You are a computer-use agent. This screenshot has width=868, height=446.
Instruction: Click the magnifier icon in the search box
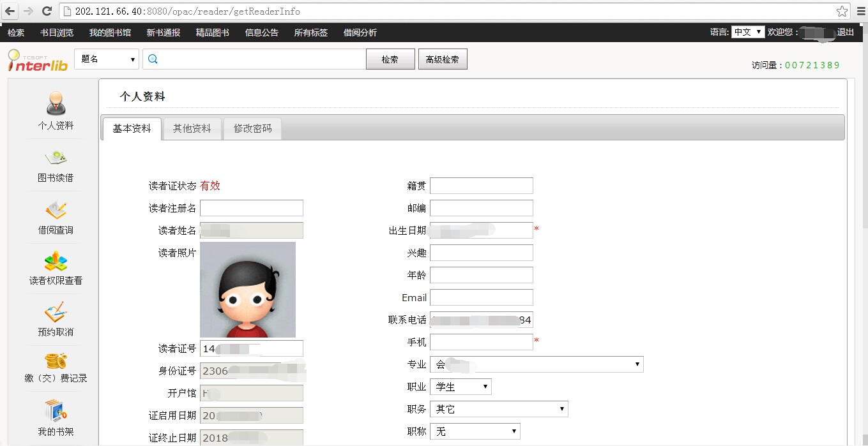pos(153,59)
